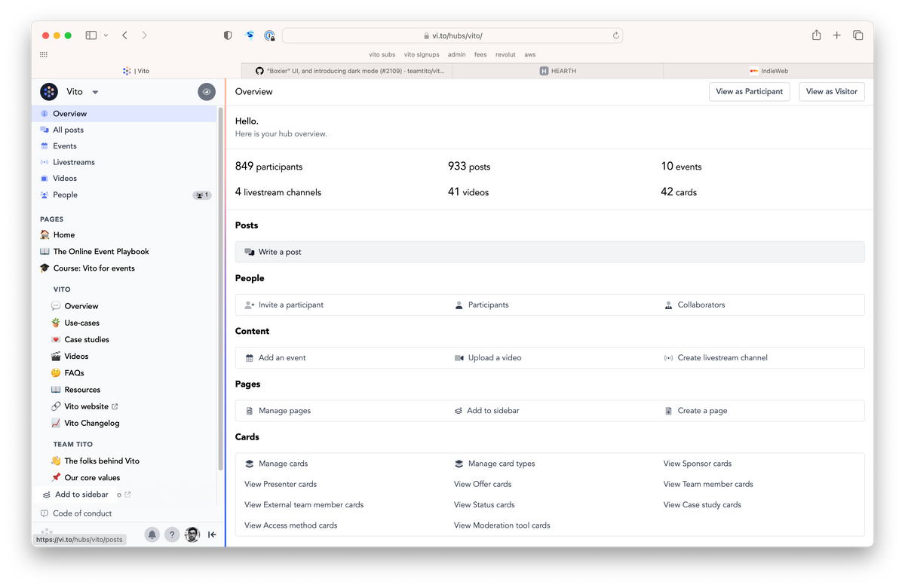Open View Offer cards
Viewport: 905px width, 588px height.
tap(483, 484)
